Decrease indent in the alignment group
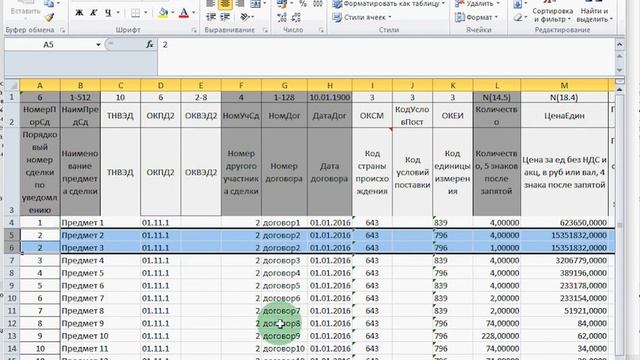Screen dimensions: 640x360 pyautogui.click(x=211, y=17)
